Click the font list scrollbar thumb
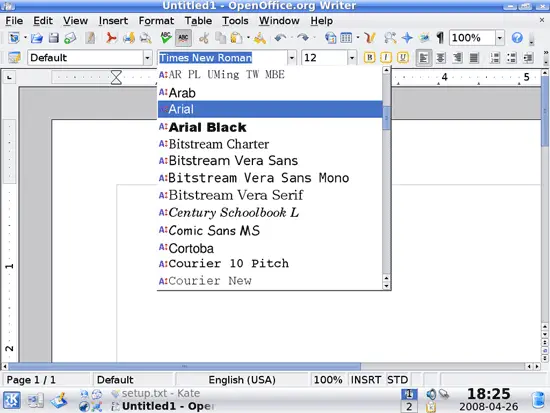550x413 pixels. coord(386,118)
